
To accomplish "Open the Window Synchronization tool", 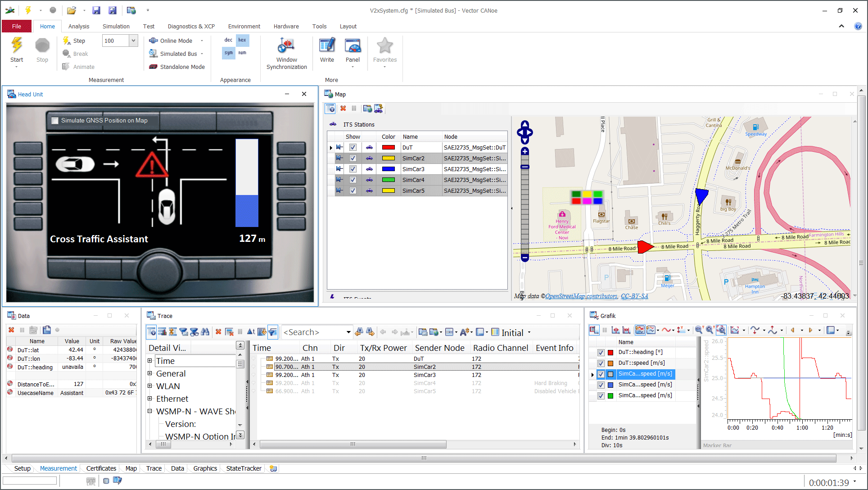I will (x=286, y=46).
